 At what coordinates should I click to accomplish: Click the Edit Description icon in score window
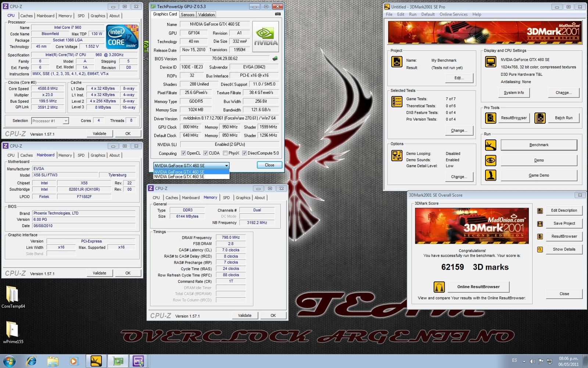click(x=540, y=211)
